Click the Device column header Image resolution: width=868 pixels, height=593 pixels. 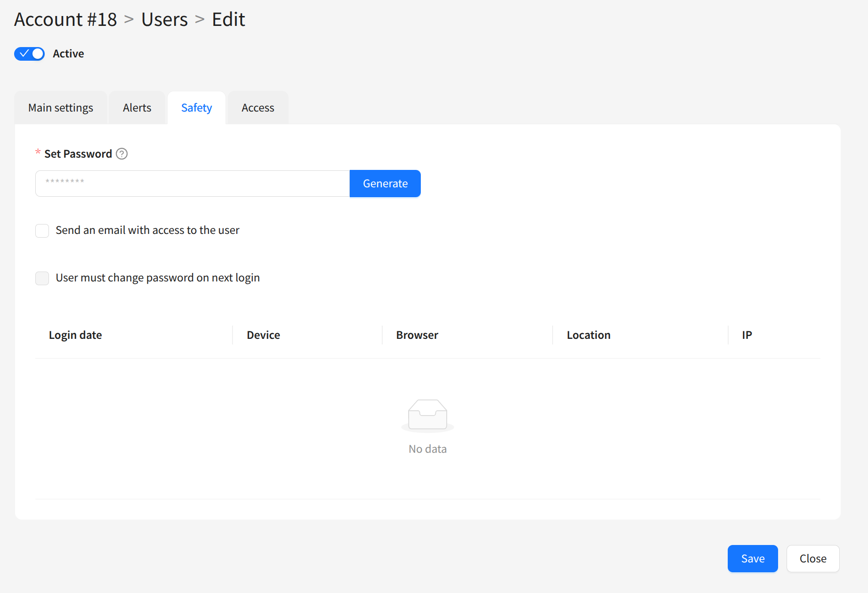[x=263, y=335]
